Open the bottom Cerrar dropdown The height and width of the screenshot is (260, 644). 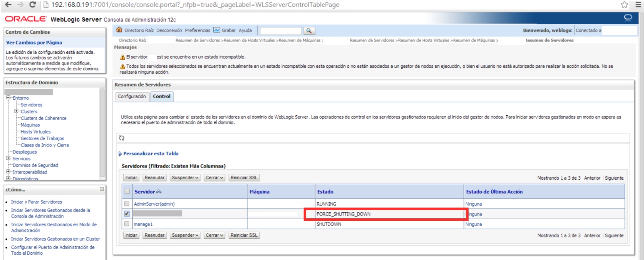(214, 235)
